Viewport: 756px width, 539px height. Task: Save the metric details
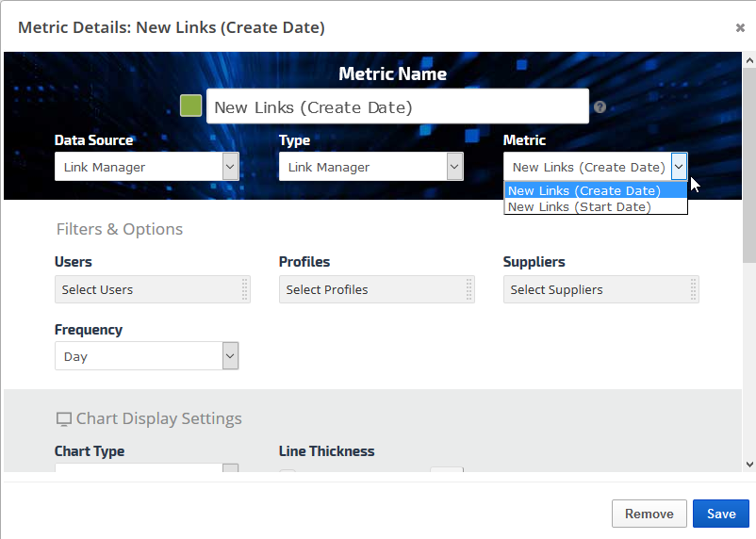[721, 514]
